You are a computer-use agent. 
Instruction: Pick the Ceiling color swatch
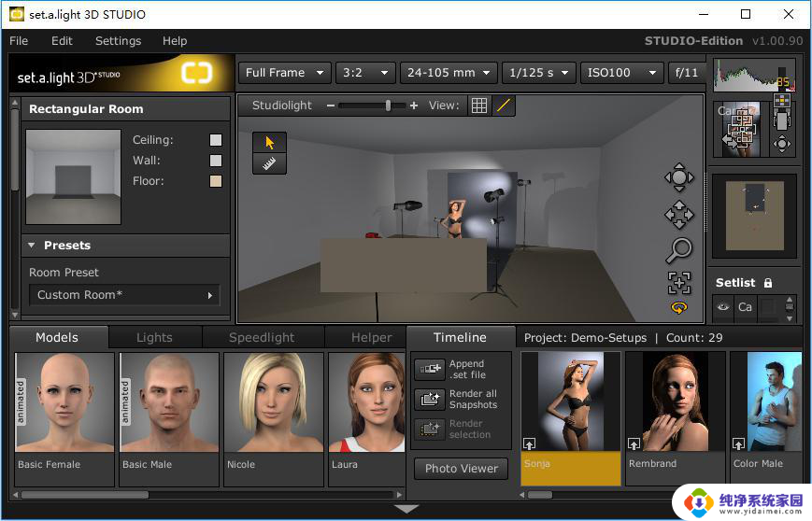(x=216, y=140)
